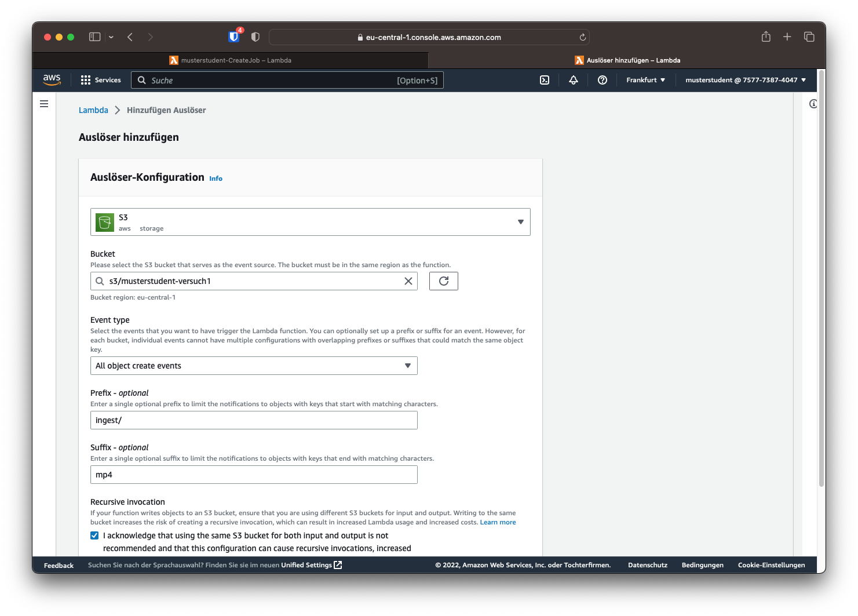Open Cookie-Einstellungen footer link
The width and height of the screenshot is (858, 616).
click(771, 565)
